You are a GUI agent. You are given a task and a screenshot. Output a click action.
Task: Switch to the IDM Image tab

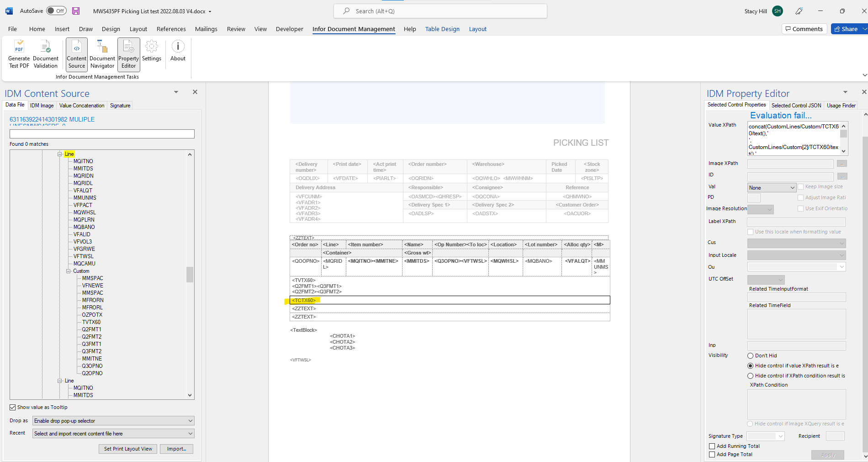[42, 106]
